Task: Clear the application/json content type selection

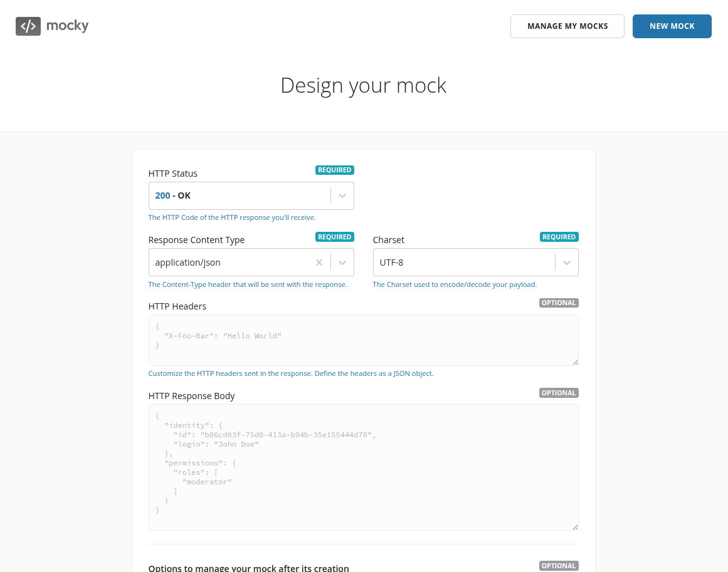Action: click(319, 263)
